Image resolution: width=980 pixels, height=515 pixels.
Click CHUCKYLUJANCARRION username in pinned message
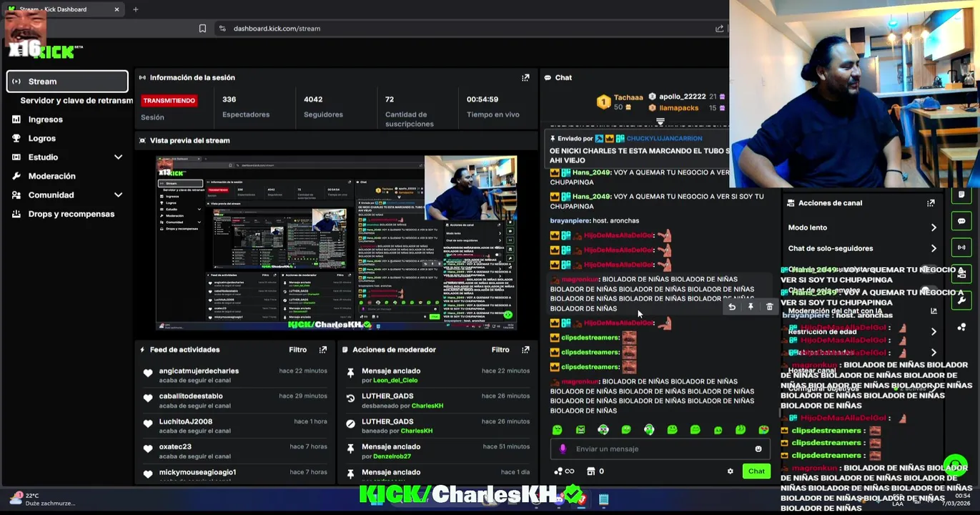(x=664, y=139)
